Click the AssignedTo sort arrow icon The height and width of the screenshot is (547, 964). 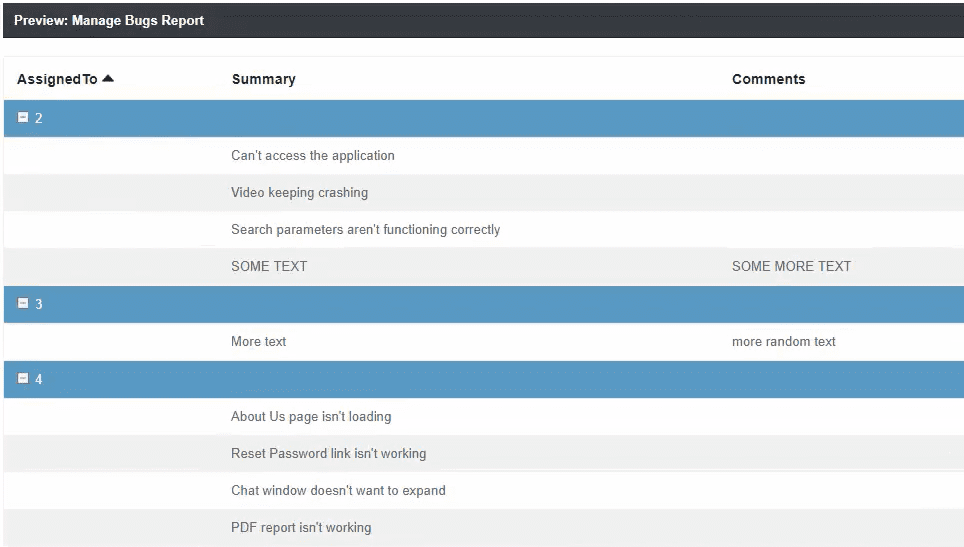108,79
